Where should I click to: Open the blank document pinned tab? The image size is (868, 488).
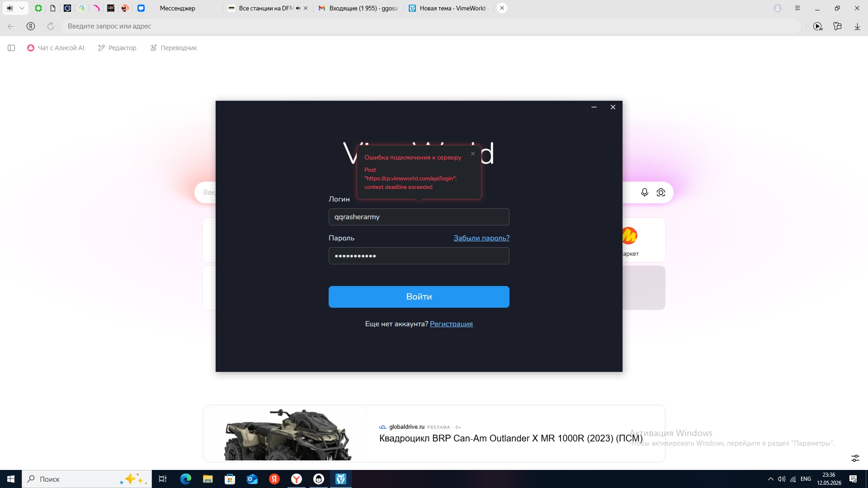click(x=53, y=8)
